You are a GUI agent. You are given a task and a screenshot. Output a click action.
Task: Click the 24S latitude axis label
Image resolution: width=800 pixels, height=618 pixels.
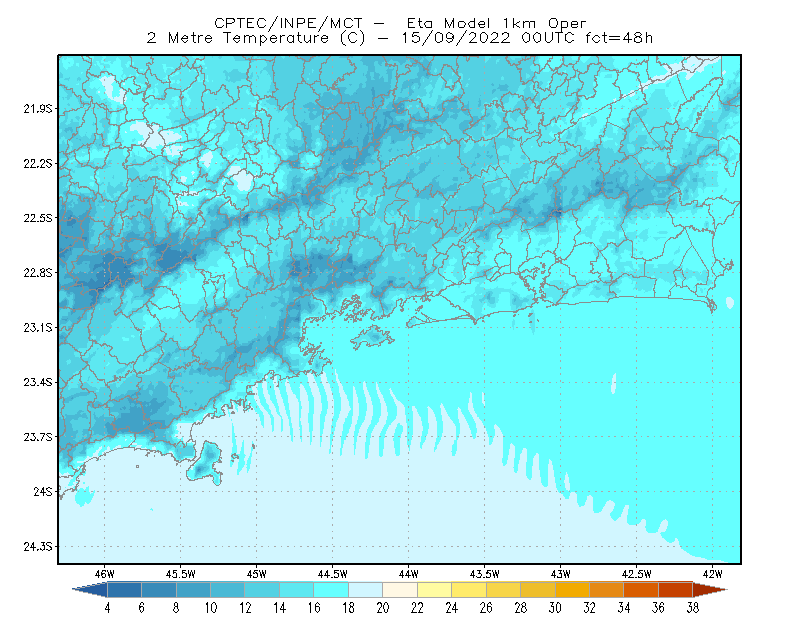(43, 491)
